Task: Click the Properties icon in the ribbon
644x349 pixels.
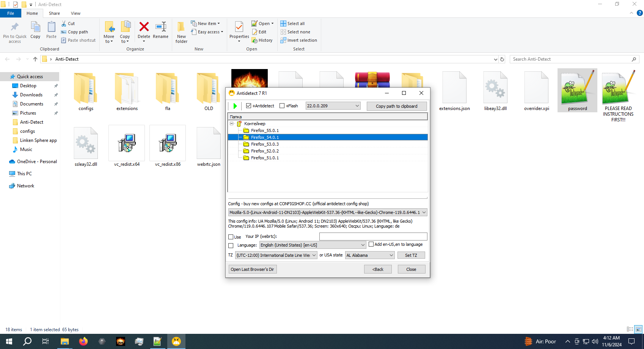Action: [x=239, y=28]
